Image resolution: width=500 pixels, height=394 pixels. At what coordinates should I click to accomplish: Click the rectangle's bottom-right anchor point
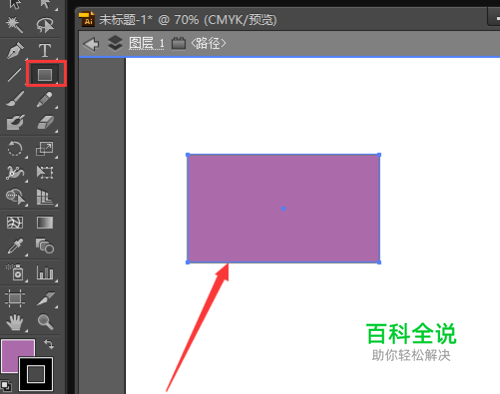pyautogui.click(x=379, y=263)
